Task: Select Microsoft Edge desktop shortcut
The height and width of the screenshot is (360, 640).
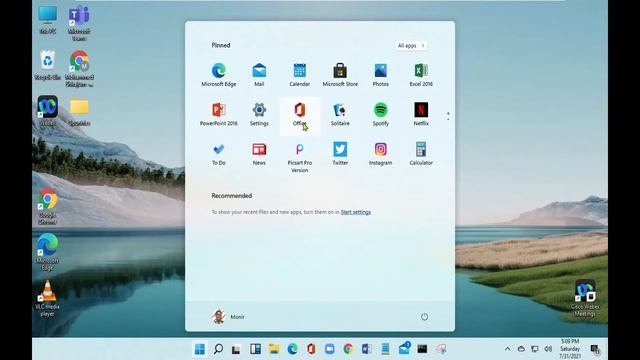Action: [48, 251]
